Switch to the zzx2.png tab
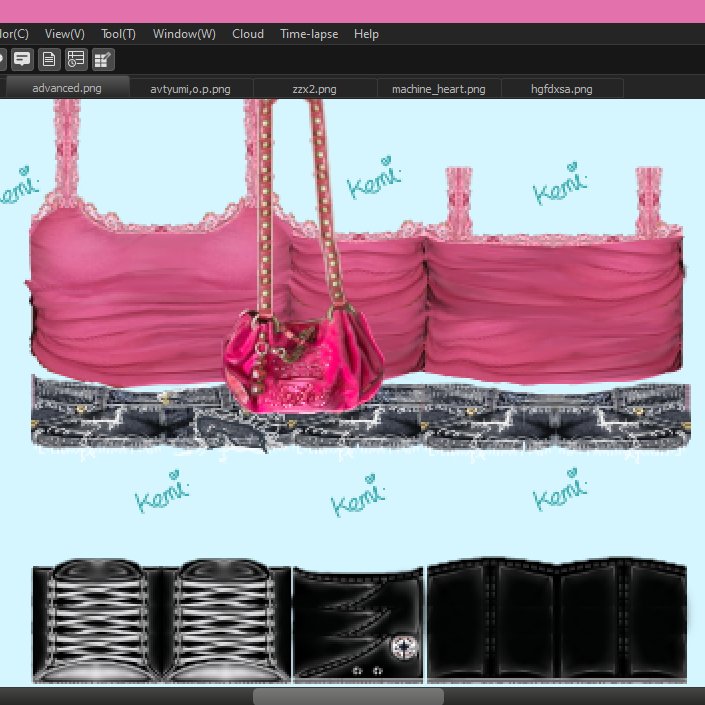 coord(315,89)
